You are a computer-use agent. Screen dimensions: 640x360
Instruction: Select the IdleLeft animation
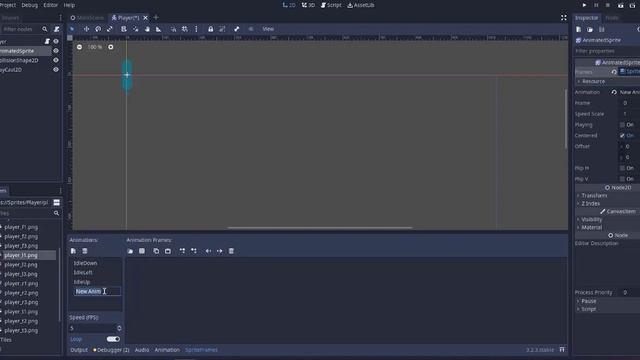(83, 273)
